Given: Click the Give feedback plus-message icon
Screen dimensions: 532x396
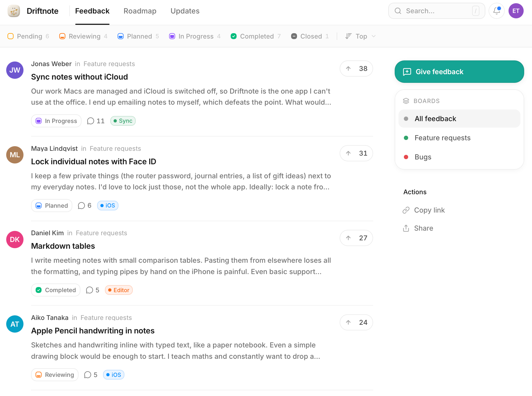Looking at the screenshot, I should click(407, 72).
